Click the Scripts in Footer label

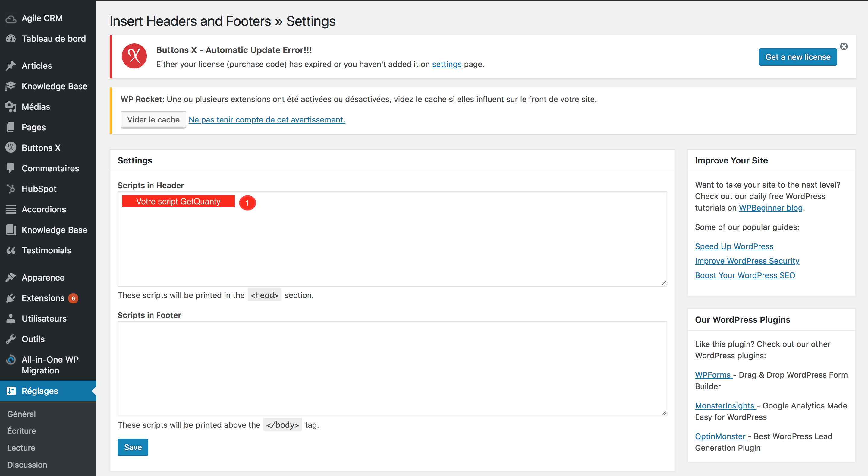(149, 315)
